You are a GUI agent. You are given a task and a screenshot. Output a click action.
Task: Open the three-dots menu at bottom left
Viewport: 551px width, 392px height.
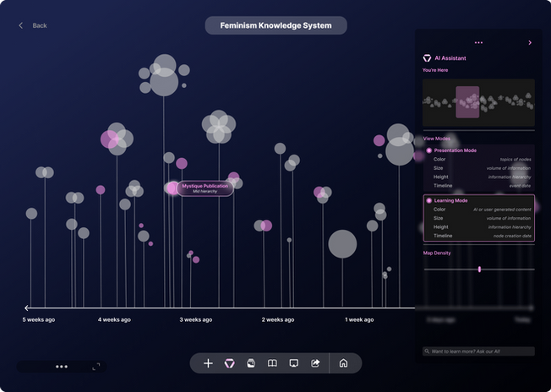(x=62, y=367)
